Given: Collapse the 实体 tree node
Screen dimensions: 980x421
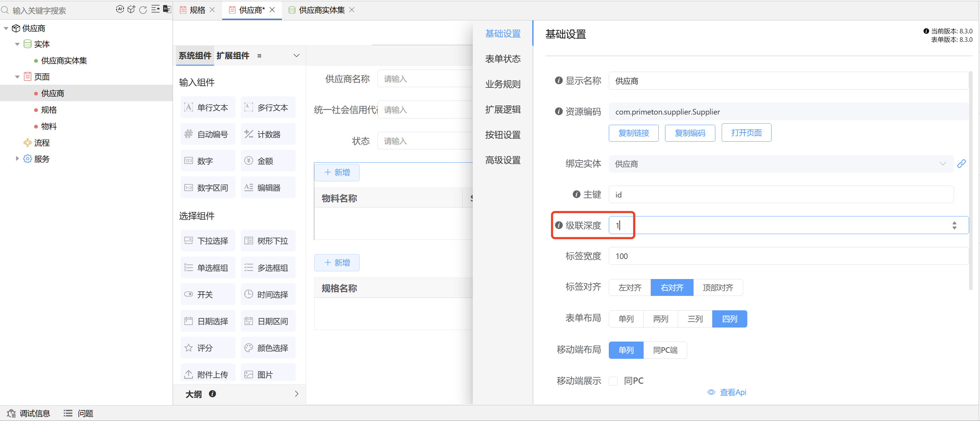Looking at the screenshot, I should [17, 44].
